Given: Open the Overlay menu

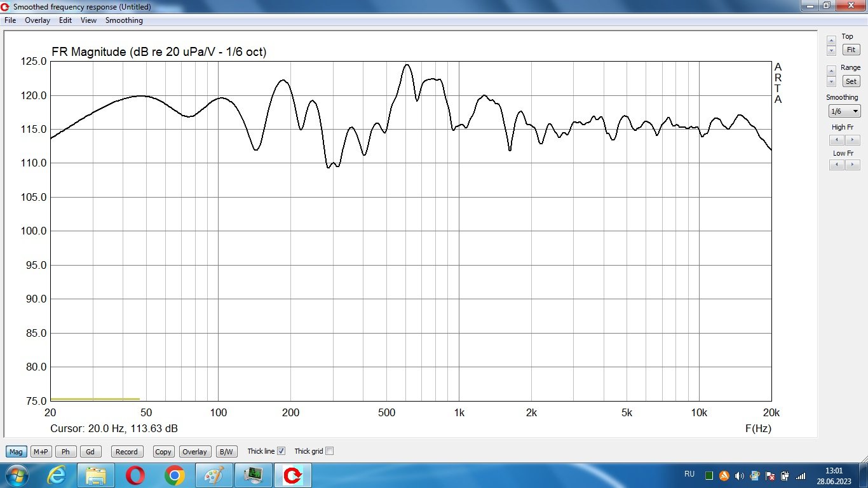Looking at the screenshot, I should (x=37, y=20).
